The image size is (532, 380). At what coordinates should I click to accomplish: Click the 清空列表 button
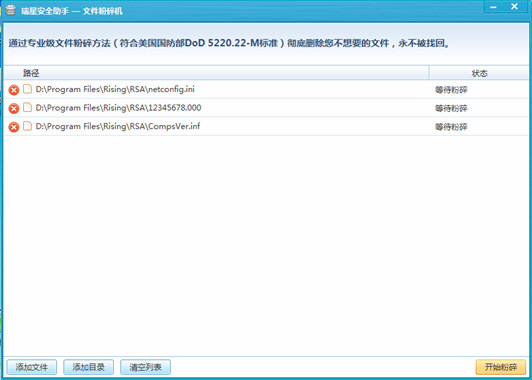146,367
